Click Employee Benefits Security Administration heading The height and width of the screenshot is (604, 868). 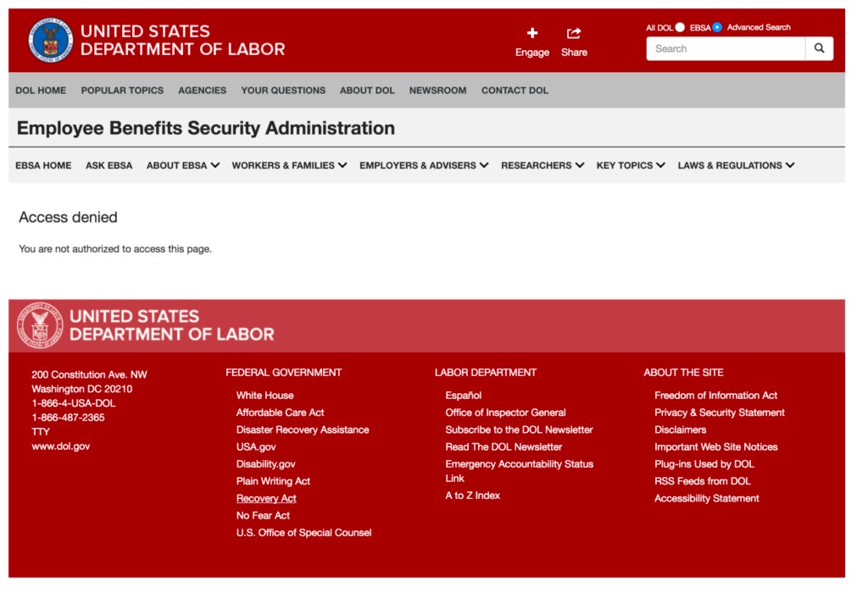205,128
